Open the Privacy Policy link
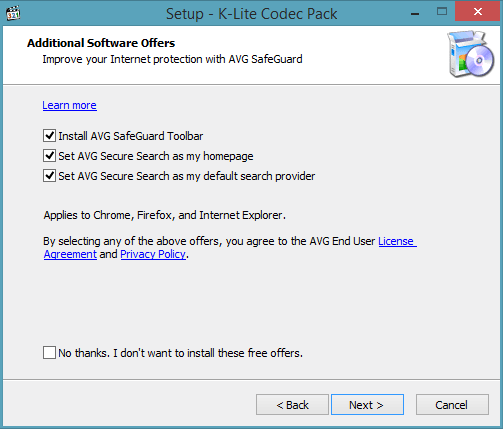Screen dimensions: 503x429 pyautogui.click(x=153, y=254)
